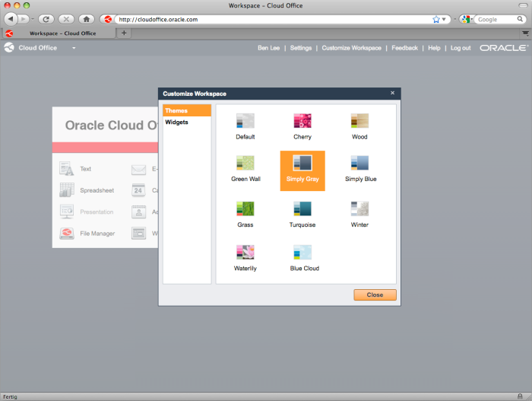Go back with the browser back arrow
Image resolution: width=532 pixels, height=401 pixels.
click(x=11, y=19)
